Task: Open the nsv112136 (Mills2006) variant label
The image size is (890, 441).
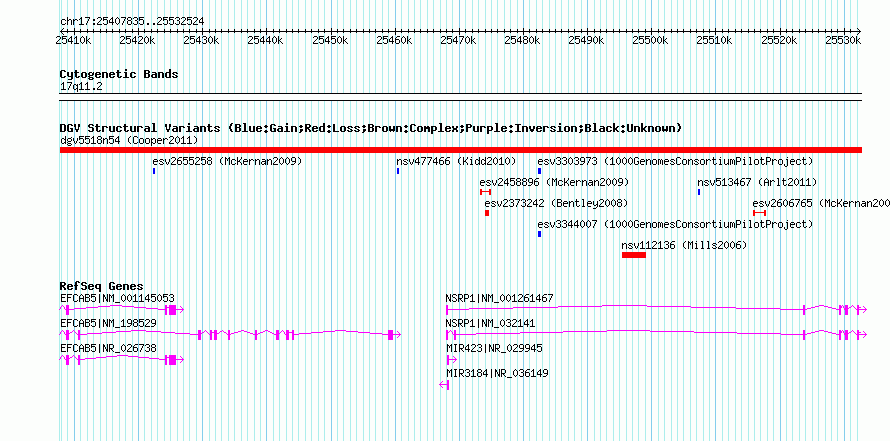Action: 685,245
